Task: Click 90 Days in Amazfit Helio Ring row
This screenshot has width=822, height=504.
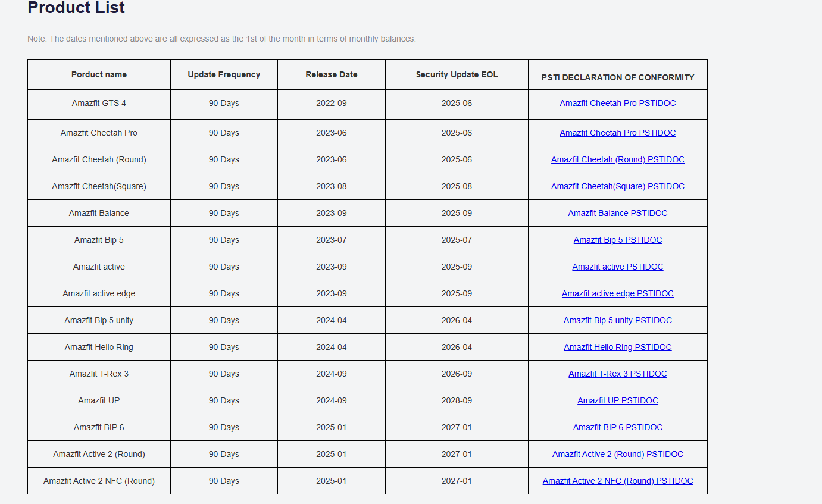Action: [224, 347]
